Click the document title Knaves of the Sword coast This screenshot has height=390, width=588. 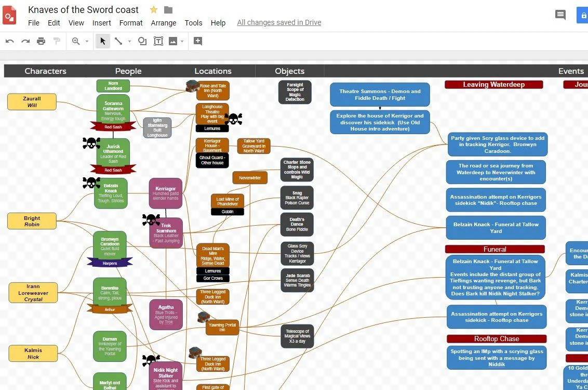coord(83,10)
